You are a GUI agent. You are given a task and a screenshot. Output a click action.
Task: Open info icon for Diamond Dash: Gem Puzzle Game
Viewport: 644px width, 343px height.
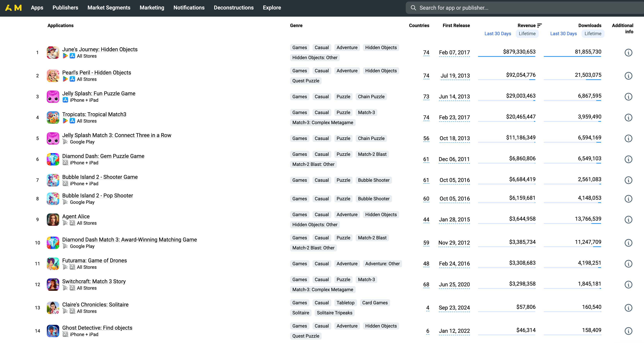click(628, 159)
